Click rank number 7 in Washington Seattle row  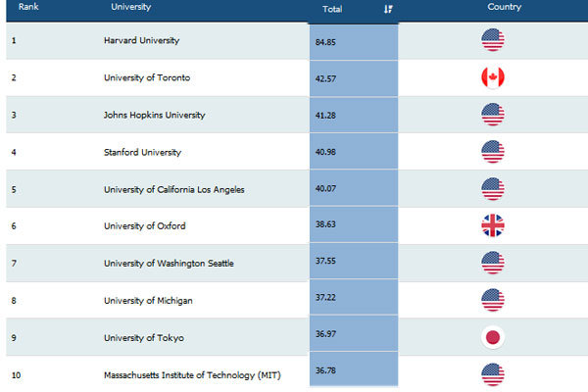click(x=14, y=264)
